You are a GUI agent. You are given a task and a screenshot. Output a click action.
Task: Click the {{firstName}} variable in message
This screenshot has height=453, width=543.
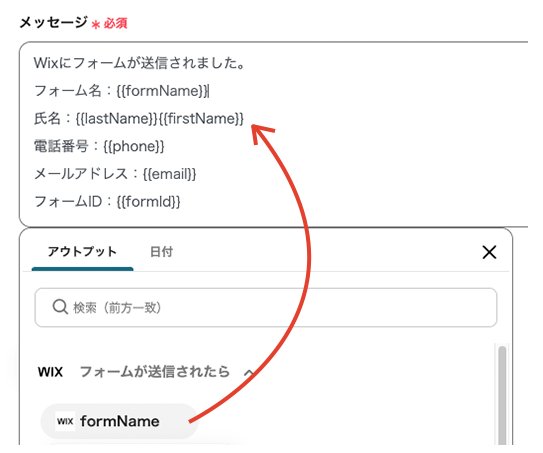pyautogui.click(x=202, y=118)
